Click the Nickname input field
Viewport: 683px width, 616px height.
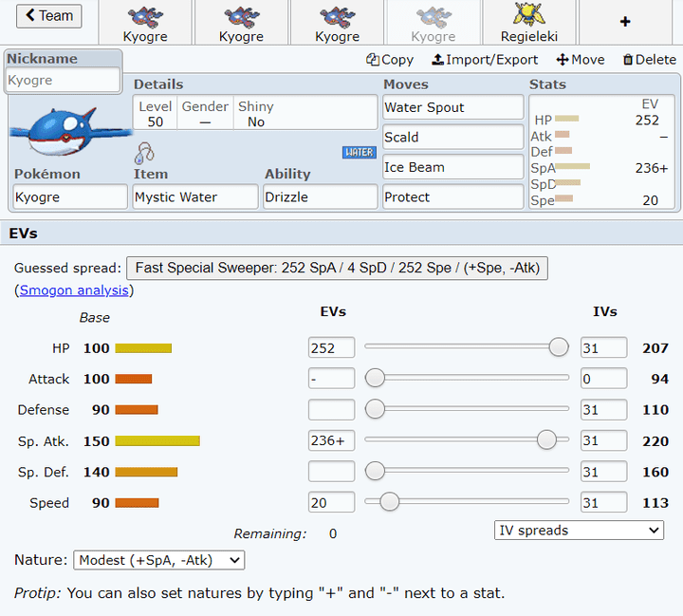[64, 81]
